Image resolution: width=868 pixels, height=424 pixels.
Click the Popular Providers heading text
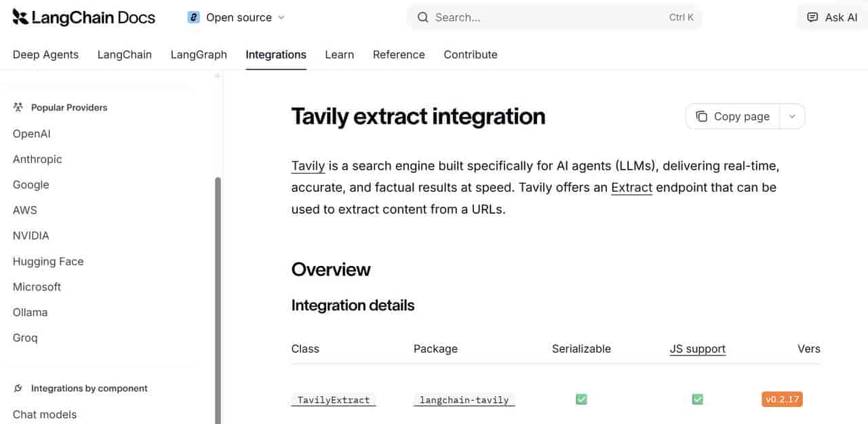(x=69, y=107)
